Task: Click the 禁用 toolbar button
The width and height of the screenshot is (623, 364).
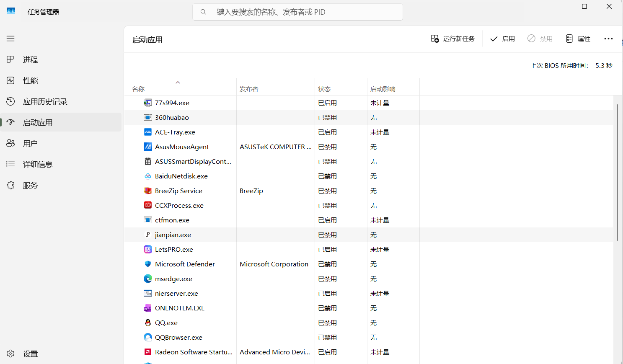Action: (540, 39)
